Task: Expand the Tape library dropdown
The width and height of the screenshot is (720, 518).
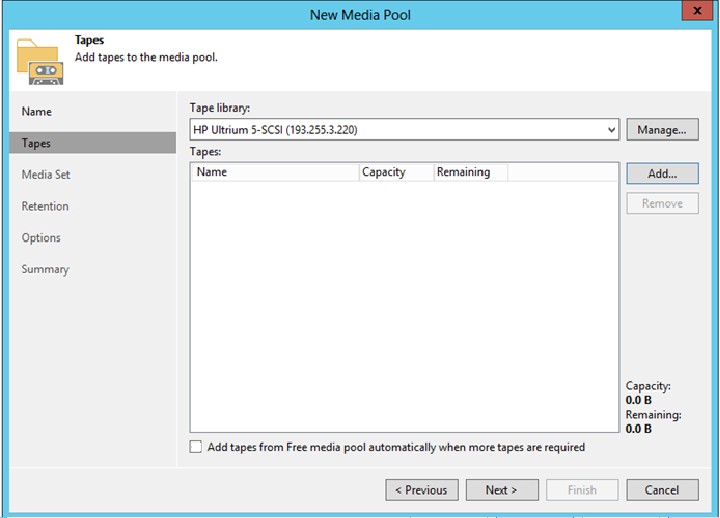Action: tap(611, 129)
